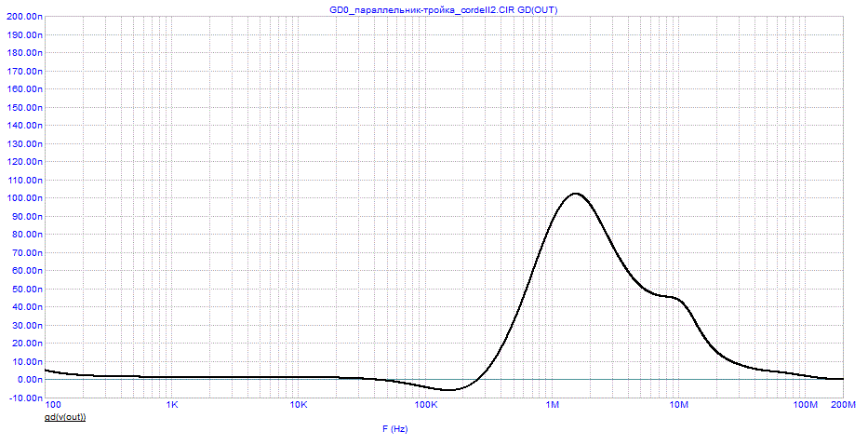The height and width of the screenshot is (445, 868).
Task: Click the 50.00n y-axis value
Action: coord(25,289)
